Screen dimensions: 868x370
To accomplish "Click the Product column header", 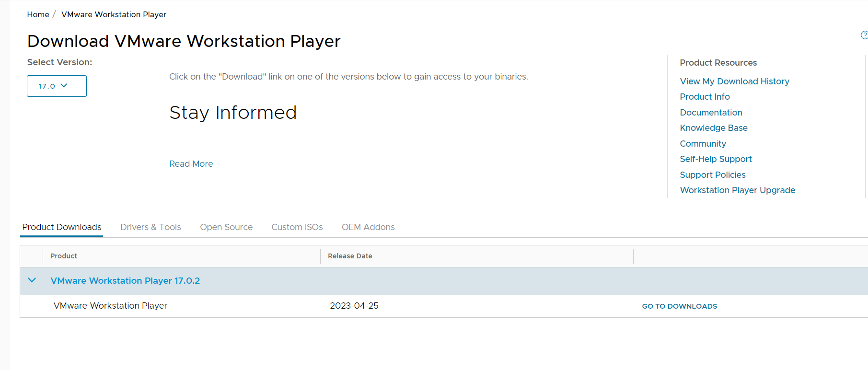I will pos(64,256).
